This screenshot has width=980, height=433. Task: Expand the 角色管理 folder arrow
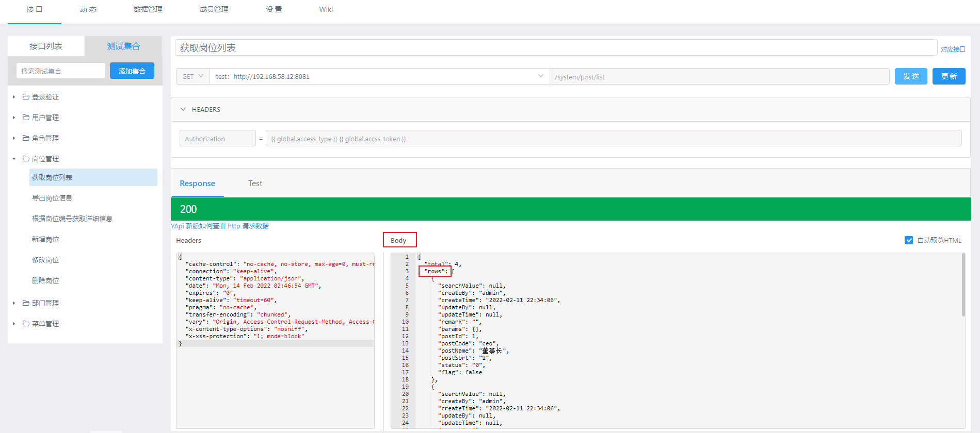click(x=14, y=138)
